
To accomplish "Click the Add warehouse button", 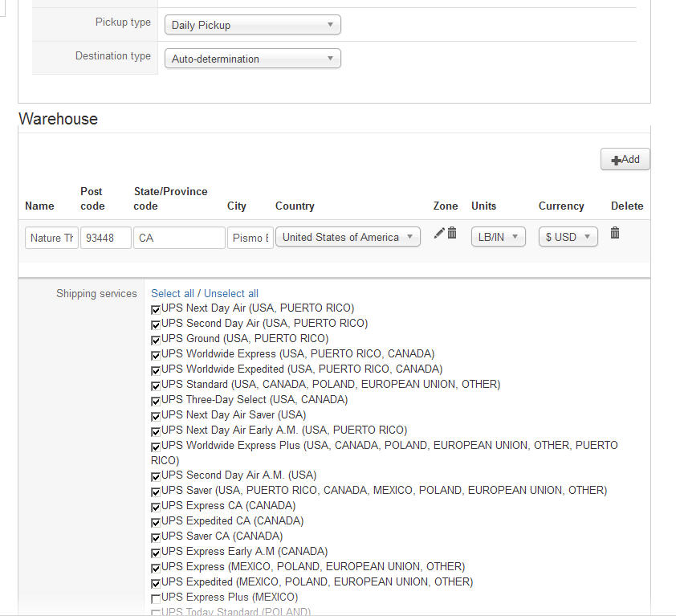I will pyautogui.click(x=625, y=160).
